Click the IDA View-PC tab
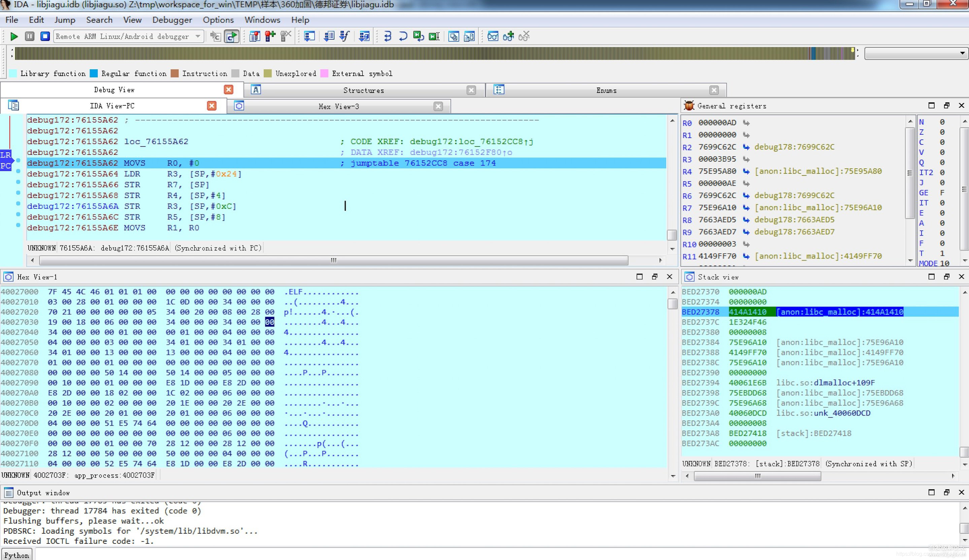 111,105
